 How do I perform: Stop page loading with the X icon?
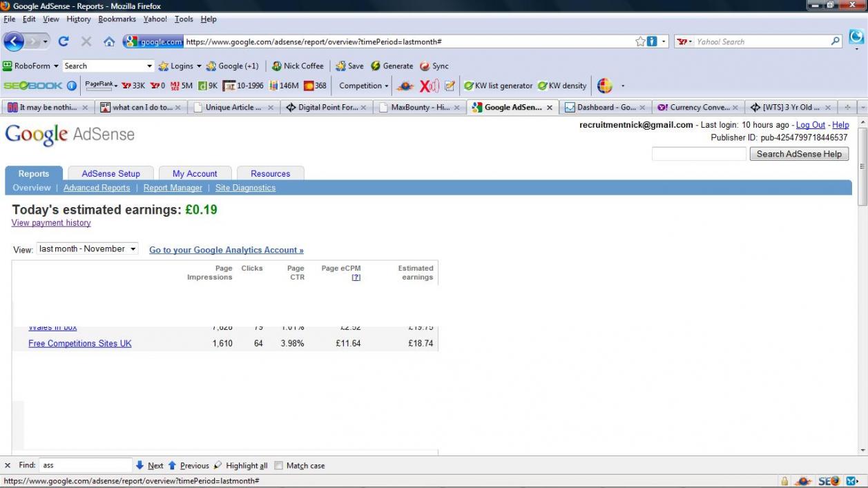coord(86,41)
